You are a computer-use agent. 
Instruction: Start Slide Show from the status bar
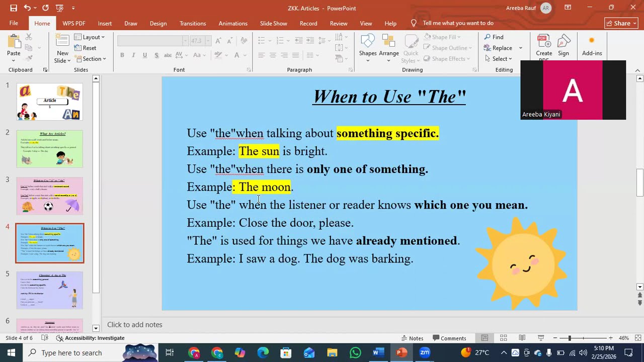(541, 338)
